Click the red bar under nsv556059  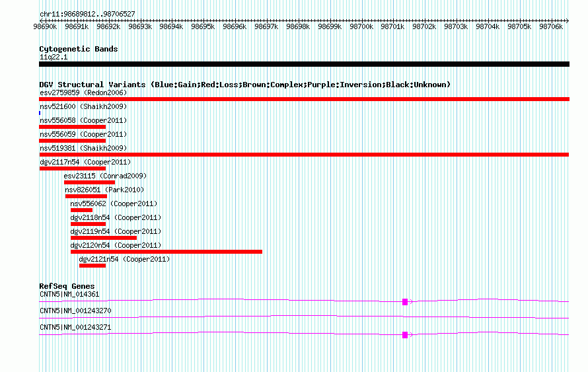coord(73,141)
